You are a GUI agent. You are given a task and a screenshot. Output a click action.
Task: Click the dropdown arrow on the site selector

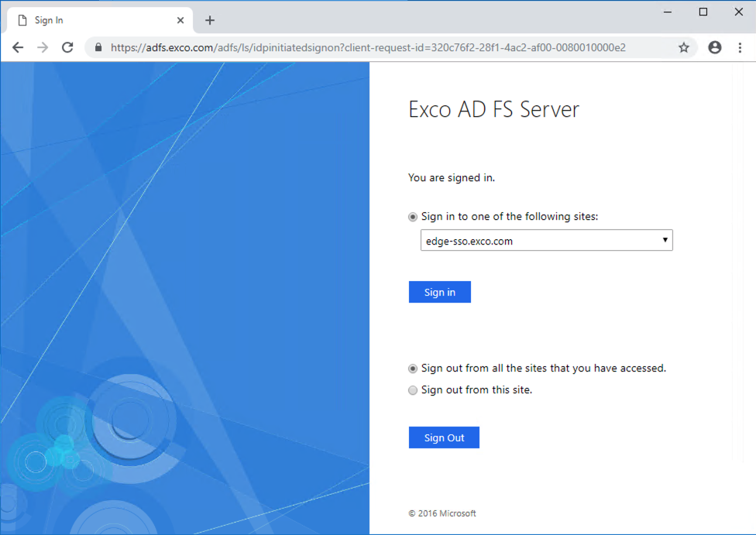[665, 240]
